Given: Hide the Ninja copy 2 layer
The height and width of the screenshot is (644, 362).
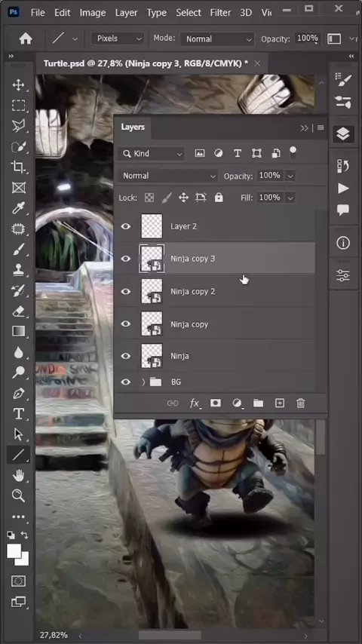Looking at the screenshot, I should pos(126,291).
